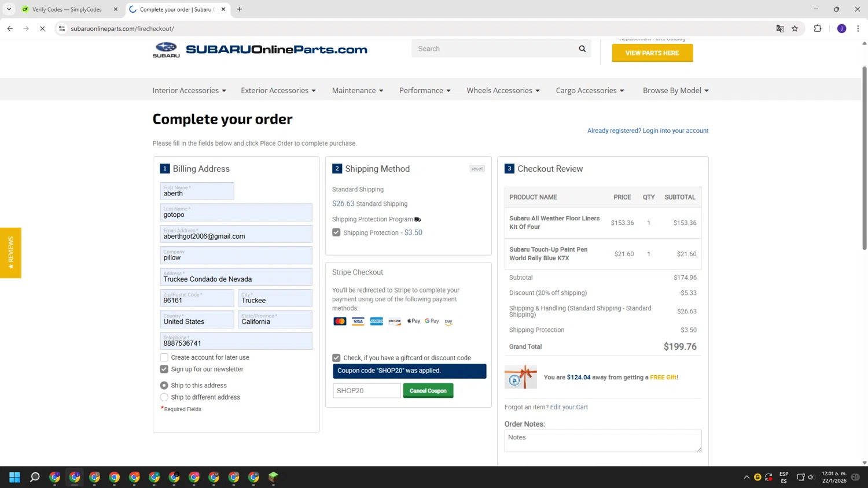Open Minecraft-style block icon in taskbar
The width and height of the screenshot is (868, 488).
click(273, 477)
